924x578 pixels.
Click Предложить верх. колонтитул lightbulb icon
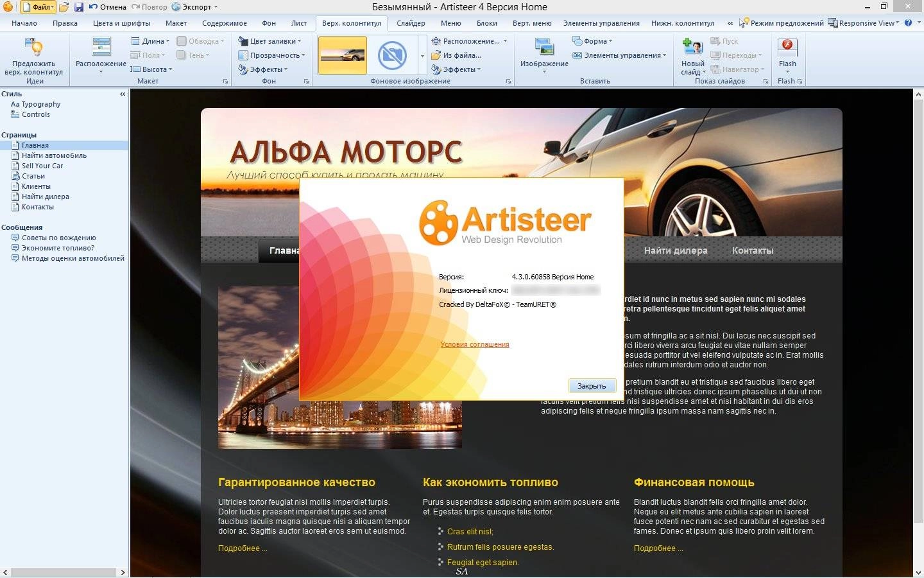(33, 48)
